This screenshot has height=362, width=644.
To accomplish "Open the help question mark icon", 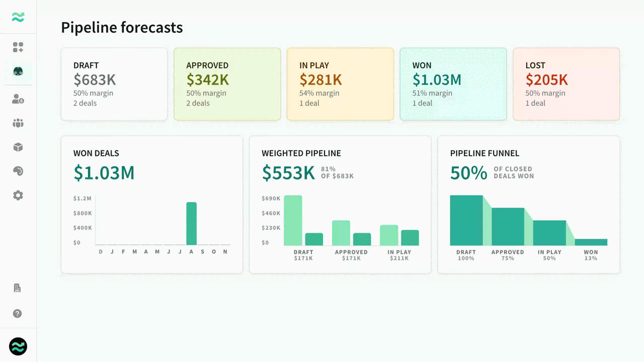I will point(18,314).
